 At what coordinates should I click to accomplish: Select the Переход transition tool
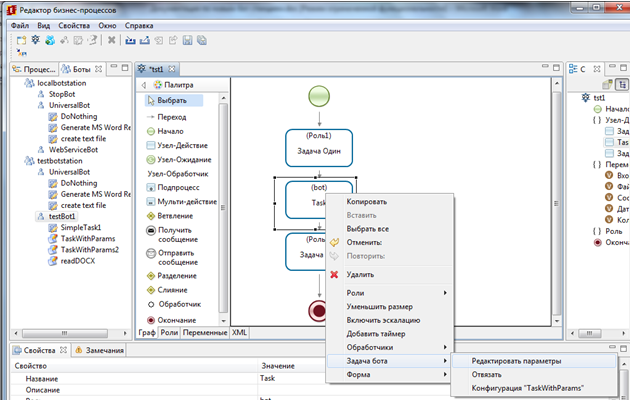pyautogui.click(x=167, y=117)
